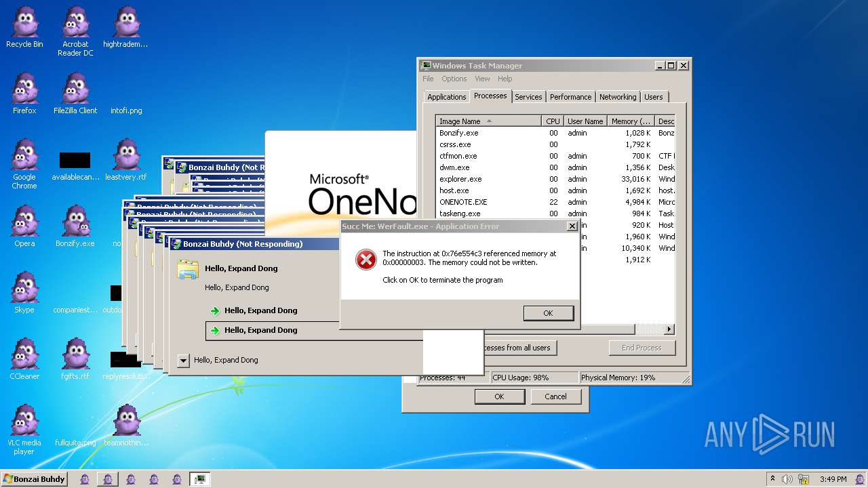Switch to Applications tab
Viewport: 868px width, 488px height.
tap(446, 97)
